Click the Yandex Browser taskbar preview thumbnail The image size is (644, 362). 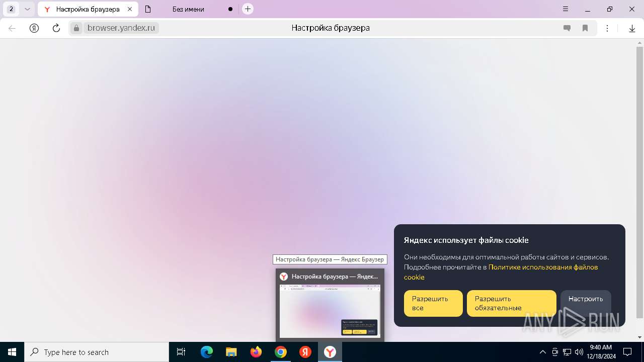tap(330, 311)
